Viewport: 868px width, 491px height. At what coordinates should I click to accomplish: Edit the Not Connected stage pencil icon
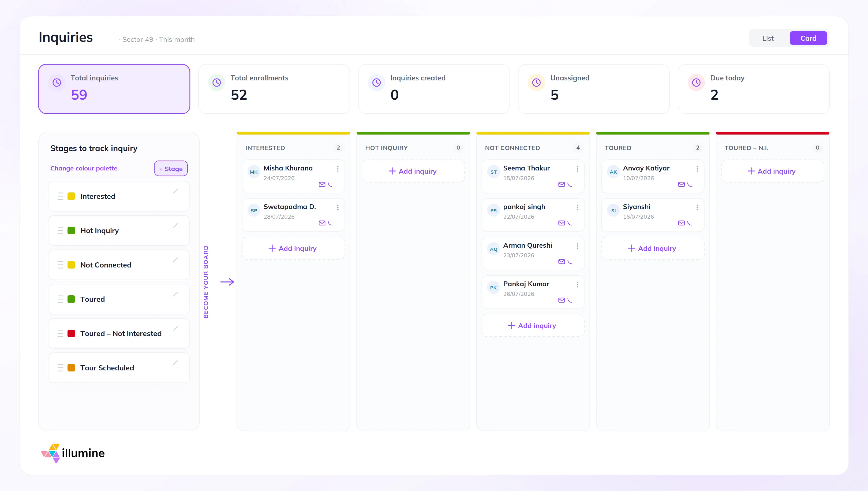click(175, 260)
